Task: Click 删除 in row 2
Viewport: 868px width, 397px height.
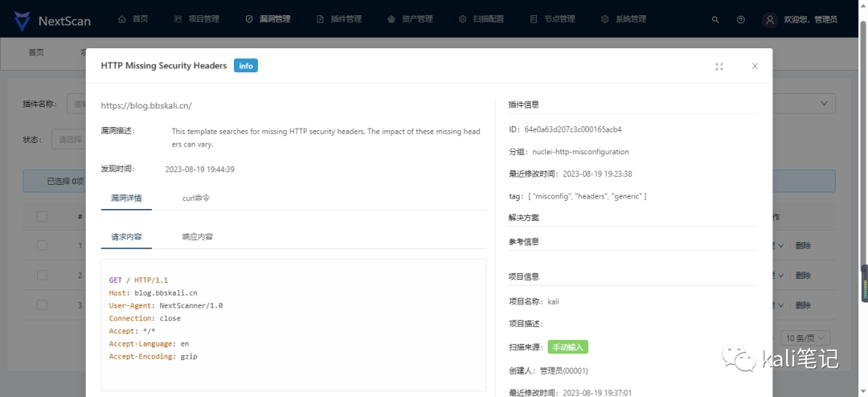Action: coord(803,275)
